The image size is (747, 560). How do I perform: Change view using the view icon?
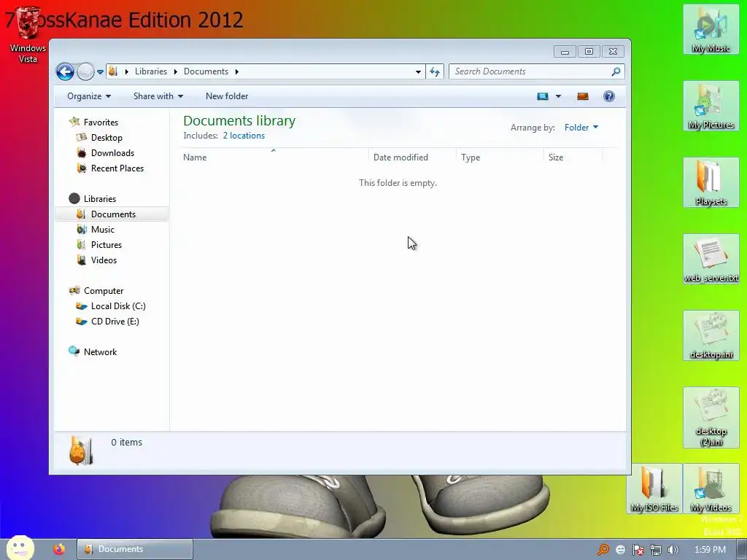tap(543, 96)
